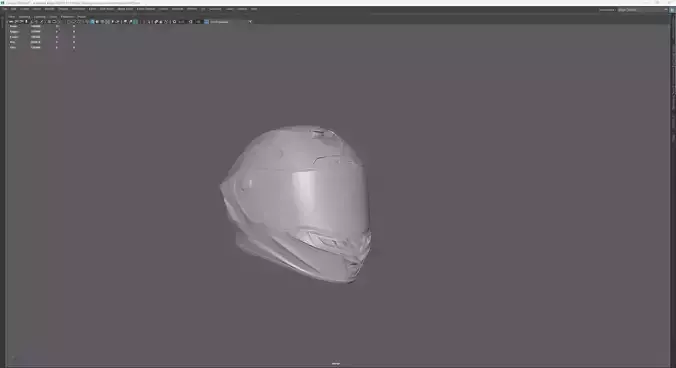The width and height of the screenshot is (676, 368).
Task: Click the Verts row in poly count HUD
Action: [x=42, y=26]
